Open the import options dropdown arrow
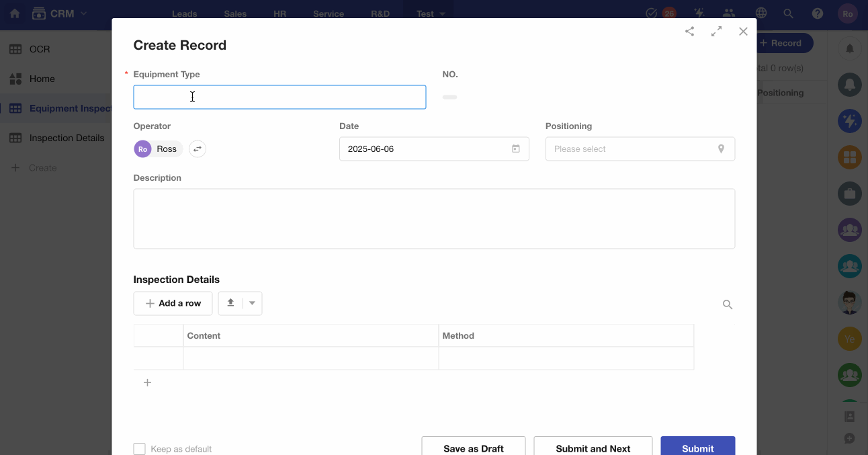 coord(252,303)
